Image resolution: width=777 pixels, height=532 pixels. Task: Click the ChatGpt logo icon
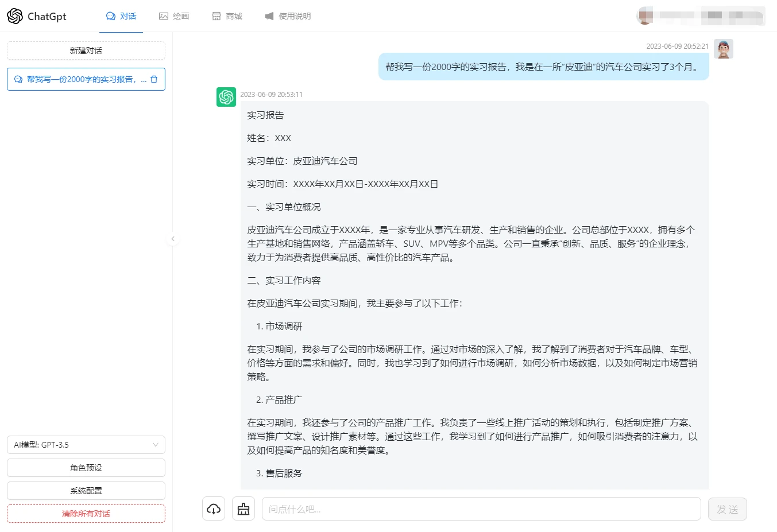tap(15, 16)
